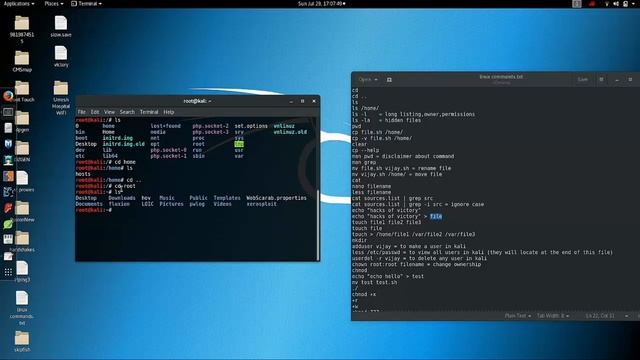The height and width of the screenshot is (360, 640).
Task: Click 'man grep' line in gedit
Action: (x=364, y=162)
